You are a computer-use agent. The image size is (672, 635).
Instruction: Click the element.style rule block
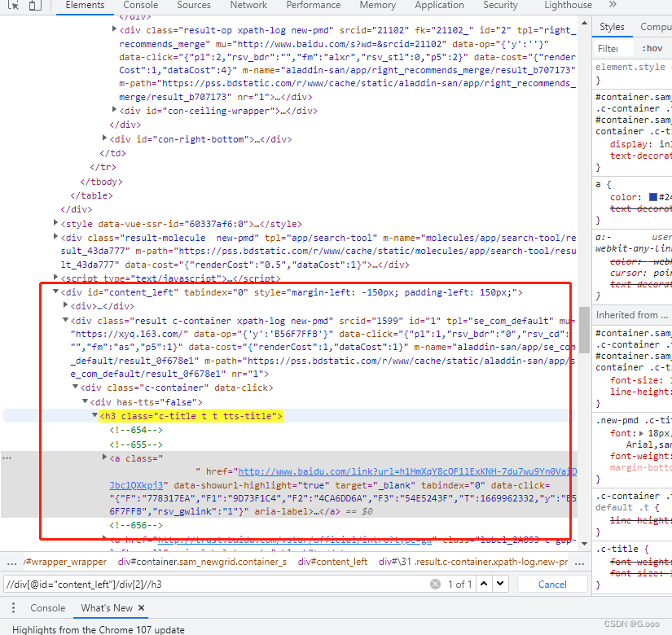pyautogui.click(x=632, y=73)
